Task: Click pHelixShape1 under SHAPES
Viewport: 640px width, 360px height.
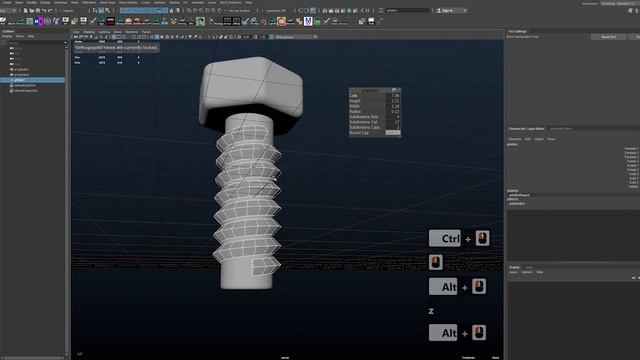Action: (x=519, y=195)
